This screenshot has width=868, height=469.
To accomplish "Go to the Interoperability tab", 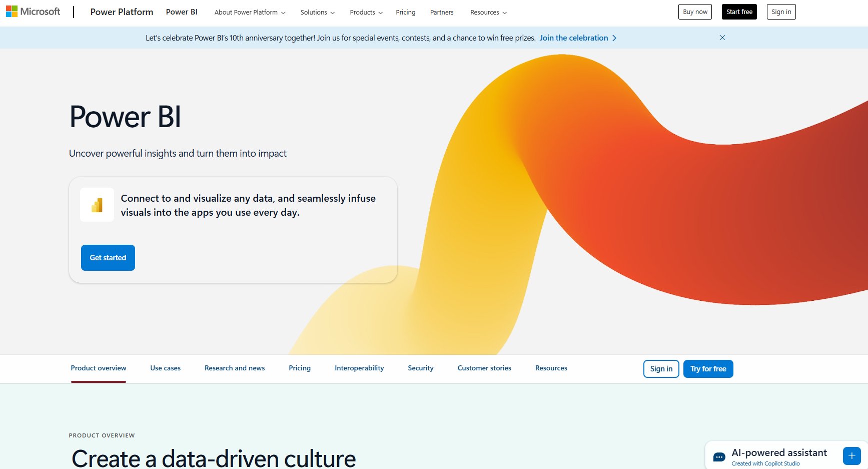I will (359, 368).
